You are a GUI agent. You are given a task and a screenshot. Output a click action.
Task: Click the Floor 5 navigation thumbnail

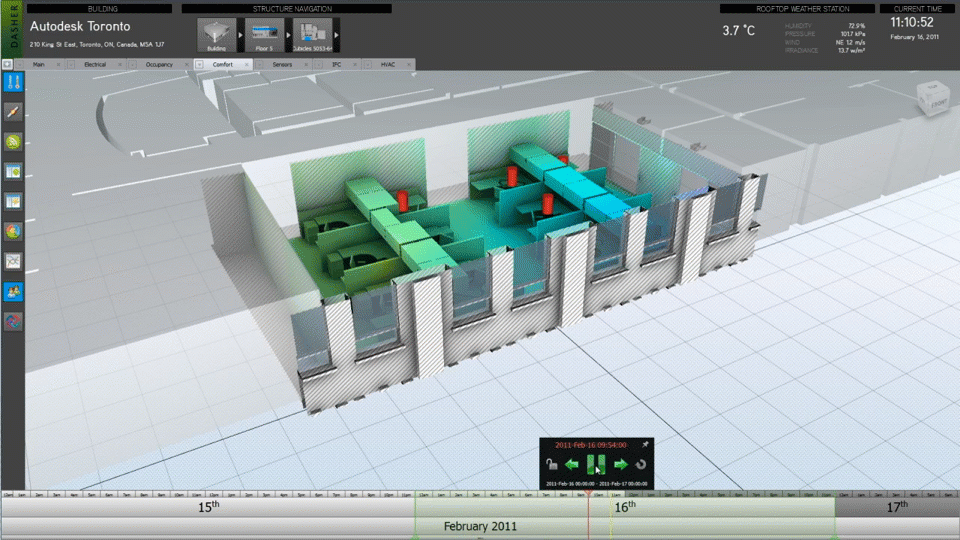(263, 34)
